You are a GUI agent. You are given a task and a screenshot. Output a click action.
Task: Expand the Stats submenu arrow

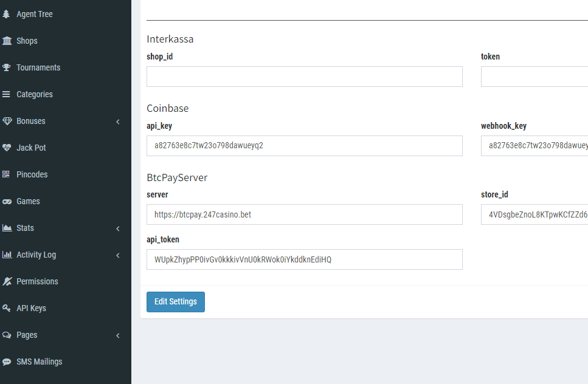tap(118, 228)
